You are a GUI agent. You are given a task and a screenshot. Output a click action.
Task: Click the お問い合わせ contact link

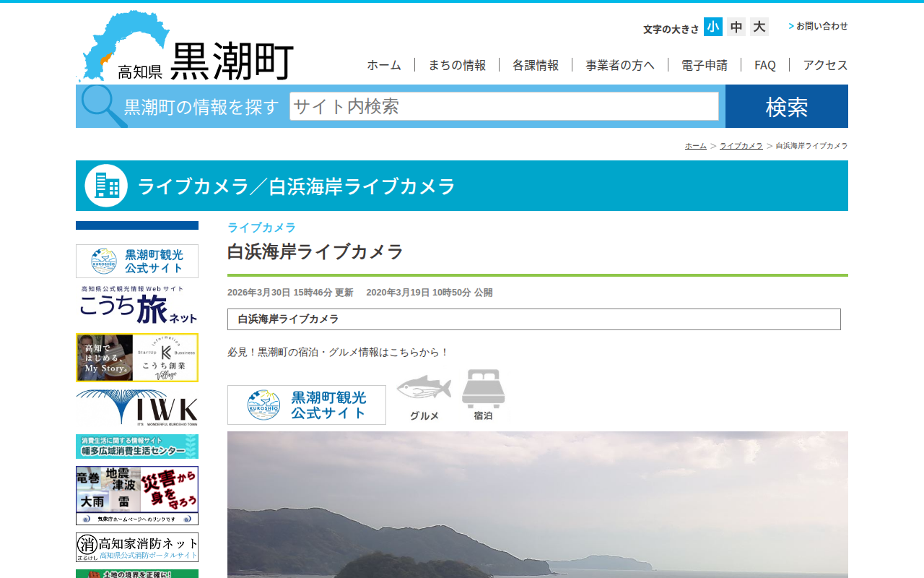click(x=821, y=26)
